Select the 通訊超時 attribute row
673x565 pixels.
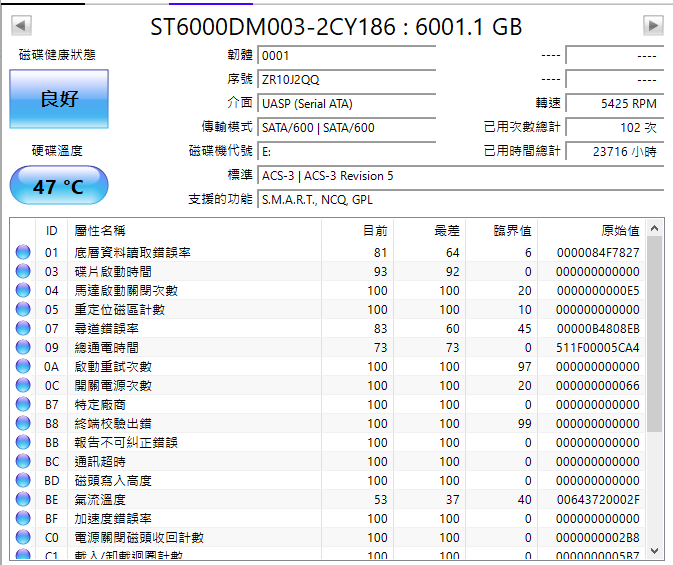pyautogui.click(x=328, y=462)
